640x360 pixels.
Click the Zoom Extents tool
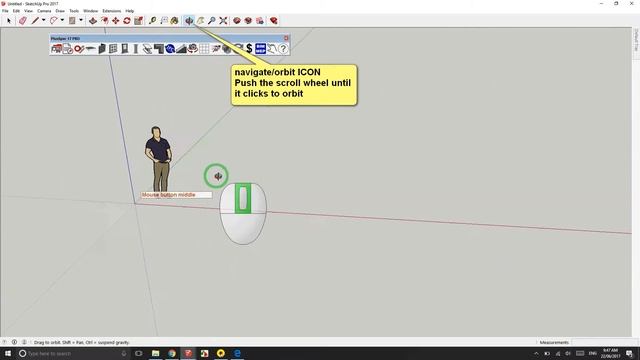[223, 20]
